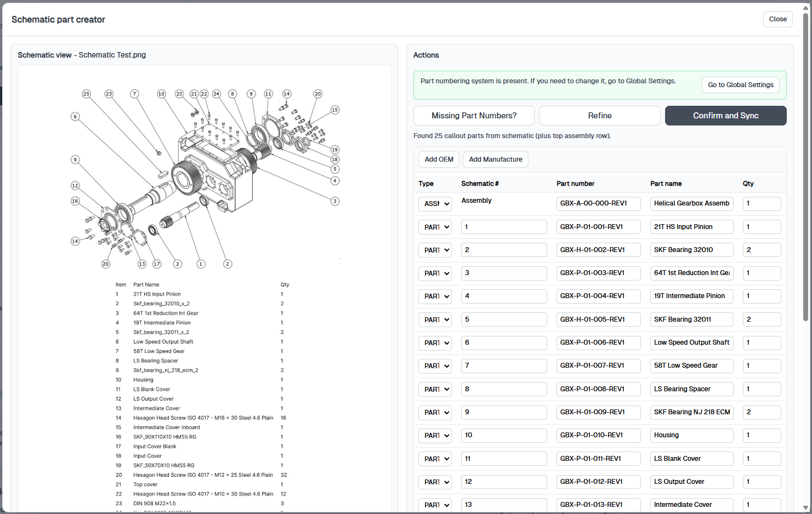Click the 'Schematic #' column header
This screenshot has width=812, height=514.
coord(480,184)
